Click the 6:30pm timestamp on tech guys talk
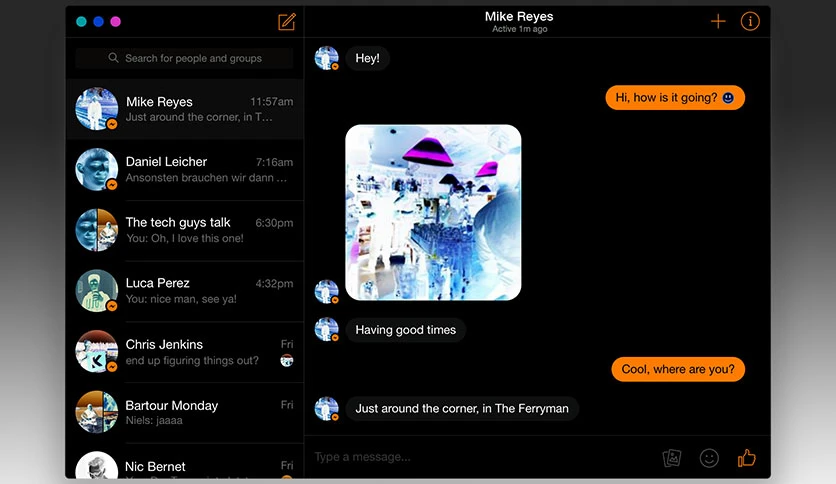The width and height of the screenshot is (836, 484). pos(274,223)
